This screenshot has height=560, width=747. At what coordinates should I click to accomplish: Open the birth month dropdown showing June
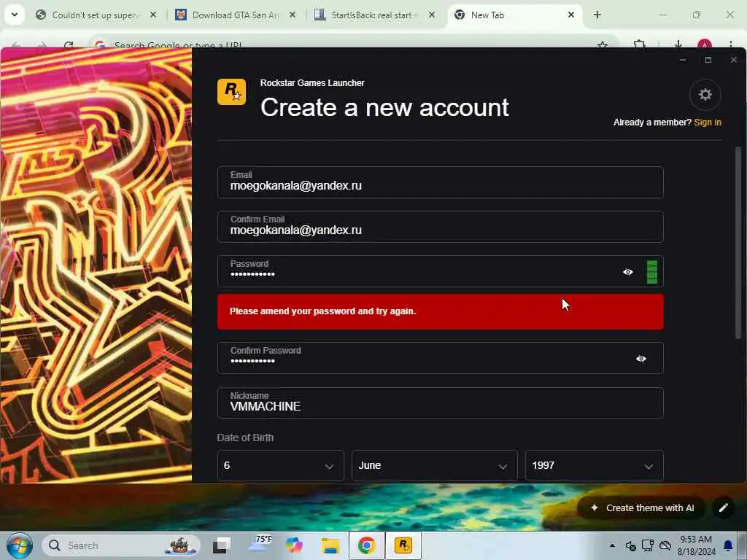[434, 465]
